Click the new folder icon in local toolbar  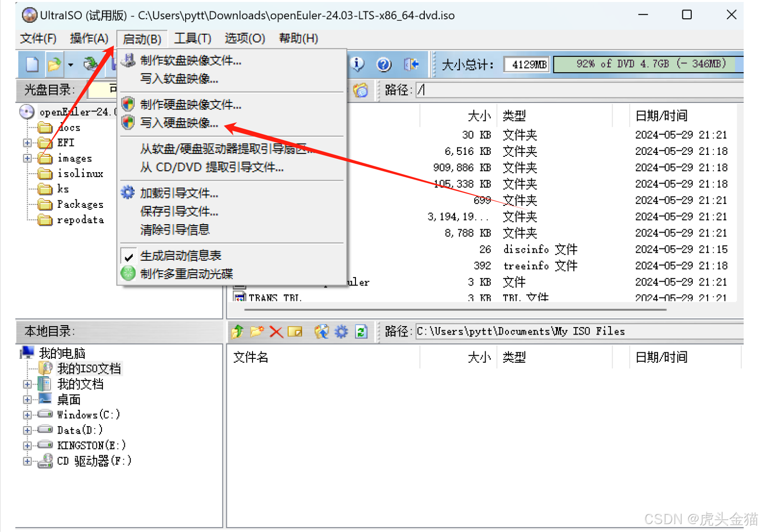click(x=256, y=332)
